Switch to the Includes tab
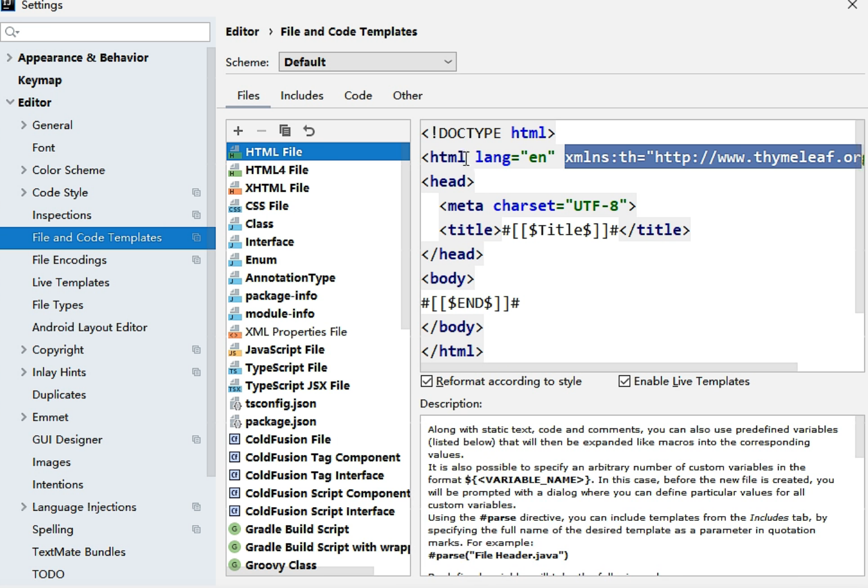868x588 pixels. pos(302,95)
